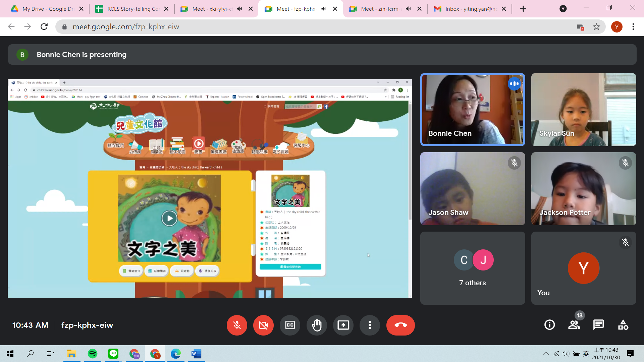644x362 pixels.
Task: Mute audio on Meet xki-yfyi tab
Action: coord(239,9)
